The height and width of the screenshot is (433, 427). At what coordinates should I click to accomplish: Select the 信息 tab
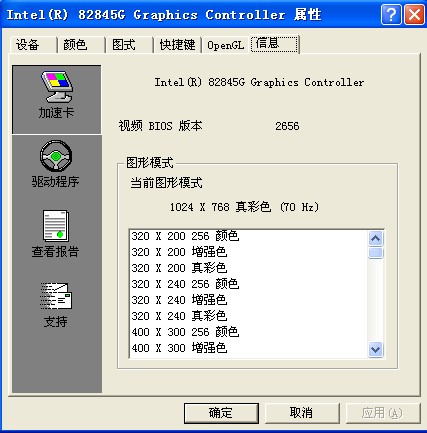pos(274,44)
